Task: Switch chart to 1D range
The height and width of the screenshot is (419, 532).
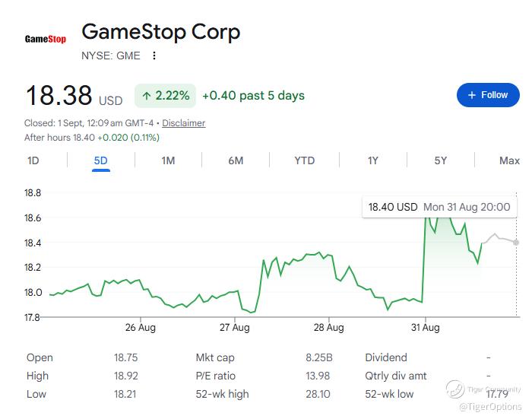Action: pyautogui.click(x=33, y=160)
